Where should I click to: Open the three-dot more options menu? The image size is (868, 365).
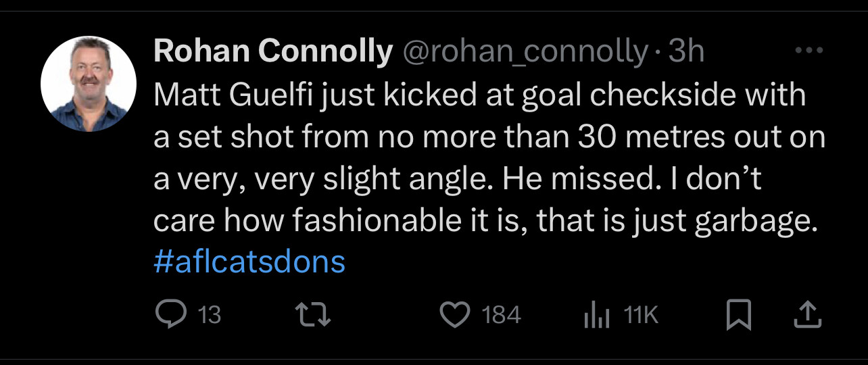(x=809, y=51)
